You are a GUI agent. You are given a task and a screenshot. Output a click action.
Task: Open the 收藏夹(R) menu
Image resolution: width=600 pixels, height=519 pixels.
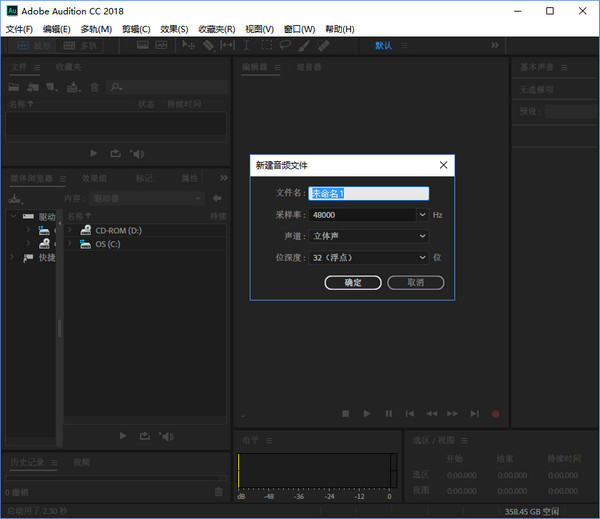pyautogui.click(x=217, y=29)
